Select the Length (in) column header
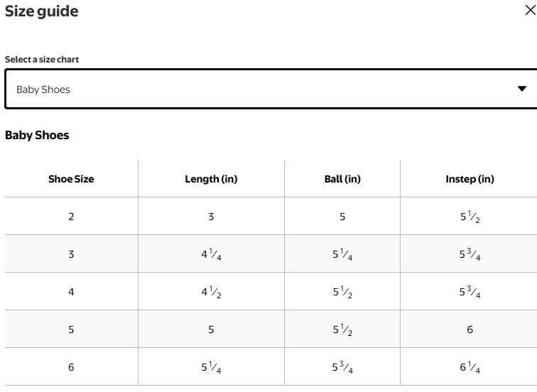This screenshot has width=537, height=392. coord(211,179)
